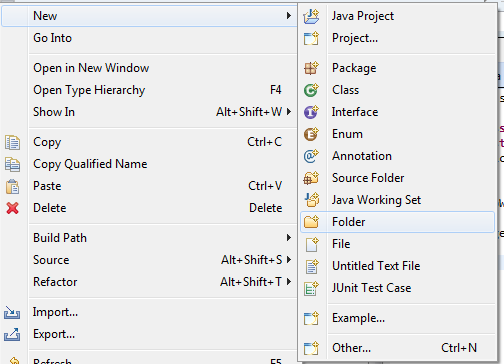Choose Go Into from context menu
The width and height of the screenshot is (504, 364).
coord(52,38)
